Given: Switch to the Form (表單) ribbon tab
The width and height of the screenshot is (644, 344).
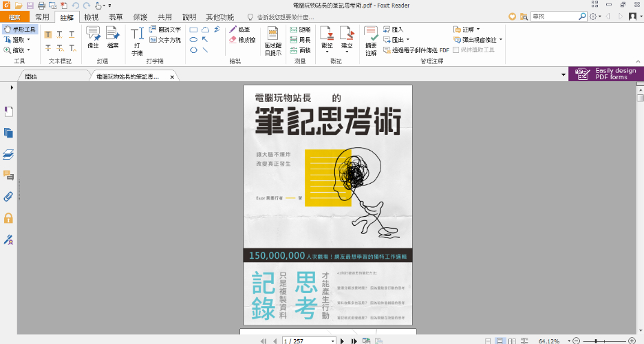Looking at the screenshot, I should [x=116, y=17].
